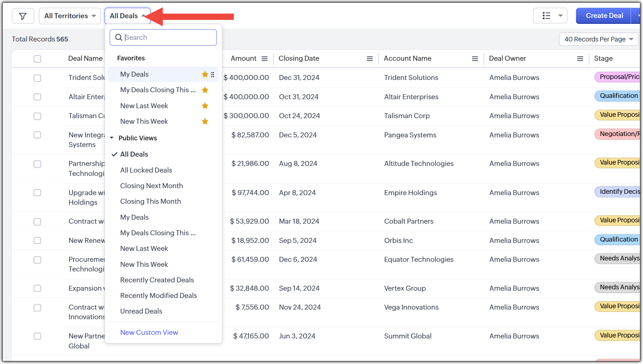Click the star next to New This Week

(205, 121)
